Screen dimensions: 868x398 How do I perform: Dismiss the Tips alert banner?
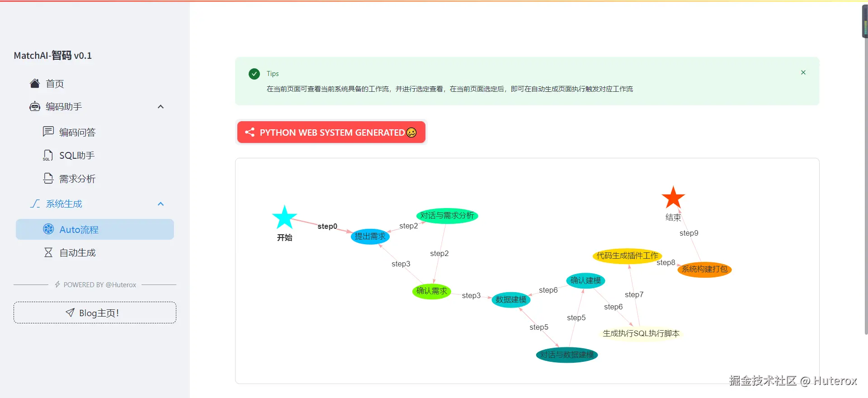(x=803, y=72)
